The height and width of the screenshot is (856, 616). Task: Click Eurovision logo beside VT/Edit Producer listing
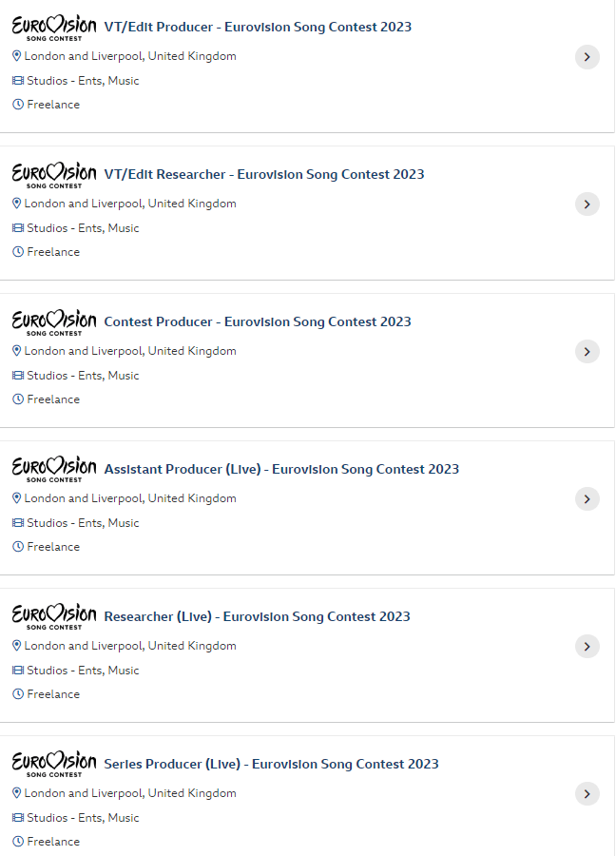coord(53,28)
